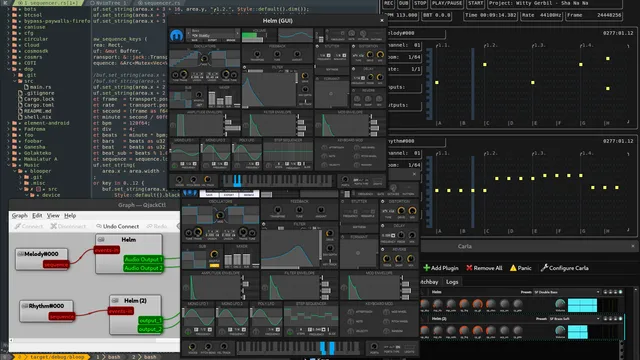Click REC button in transport bar
The width and height of the screenshot is (640, 360).
pyautogui.click(x=389, y=3)
